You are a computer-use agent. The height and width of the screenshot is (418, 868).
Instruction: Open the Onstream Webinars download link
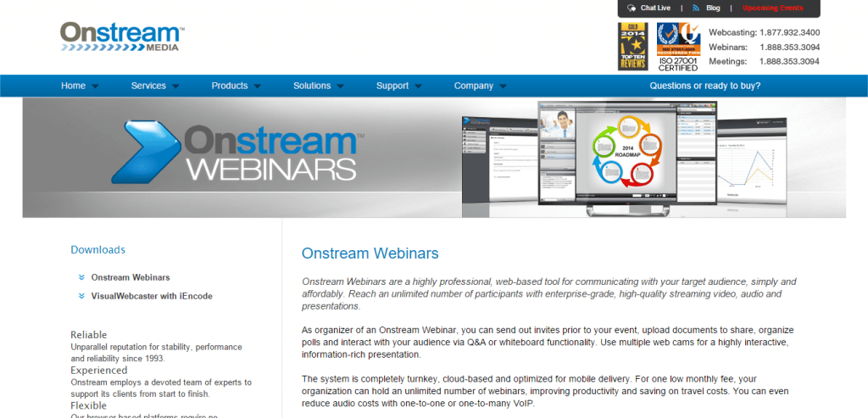[x=131, y=277]
